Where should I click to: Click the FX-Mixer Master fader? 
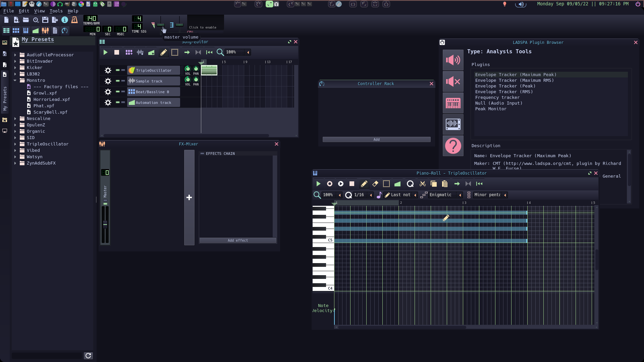[105, 224]
